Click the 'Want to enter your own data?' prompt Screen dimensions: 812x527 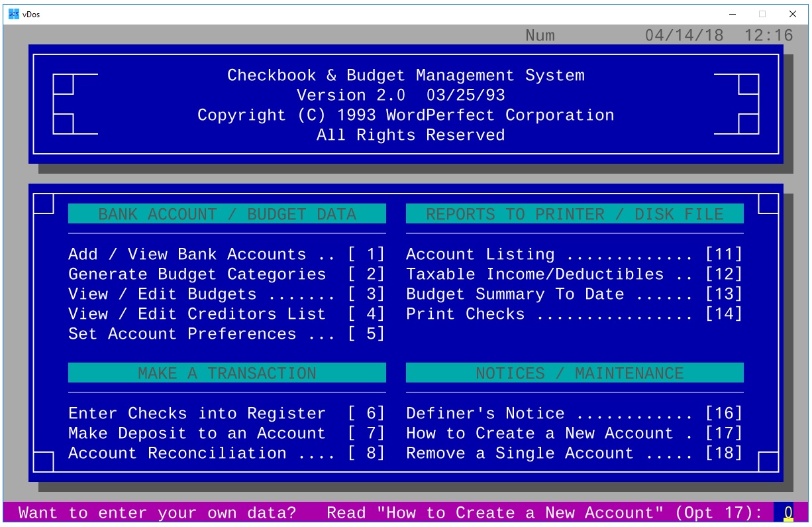[x=158, y=513]
